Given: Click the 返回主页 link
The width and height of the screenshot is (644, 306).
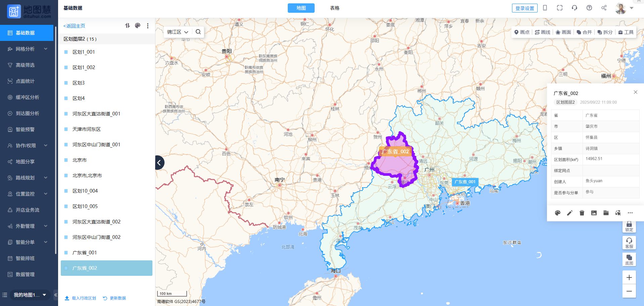Looking at the screenshot, I should pyautogui.click(x=75, y=26).
